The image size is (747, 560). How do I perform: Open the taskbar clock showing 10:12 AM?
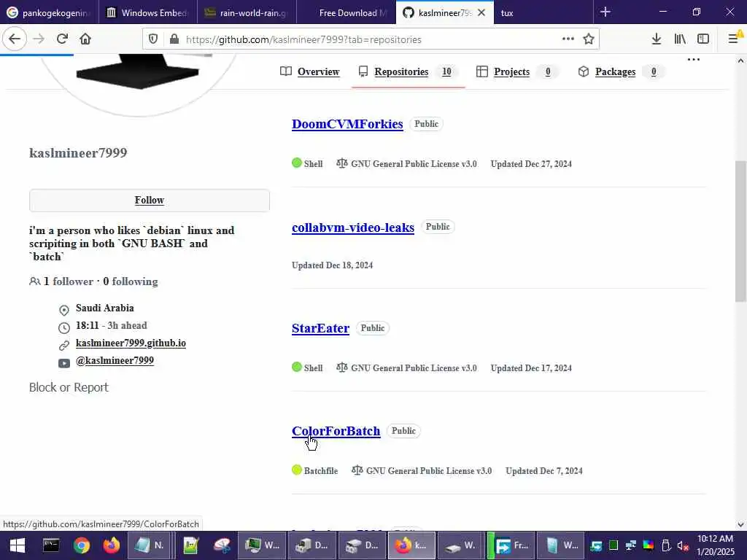(715, 545)
